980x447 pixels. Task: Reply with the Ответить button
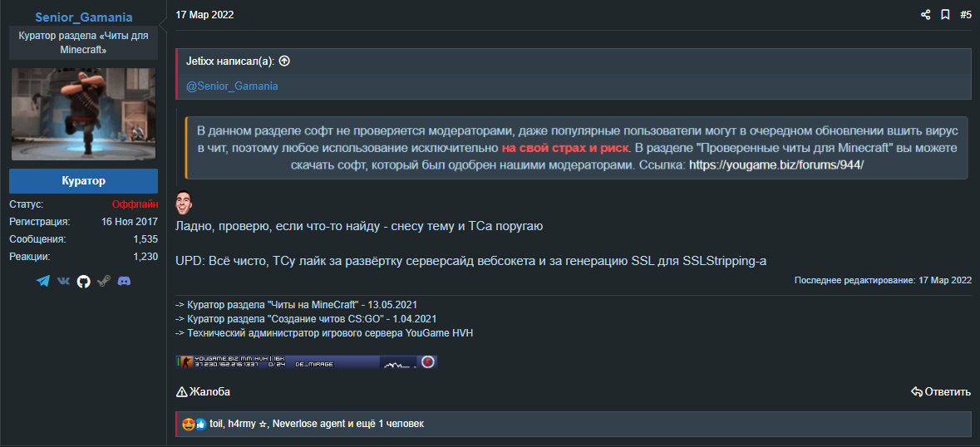coord(941,392)
